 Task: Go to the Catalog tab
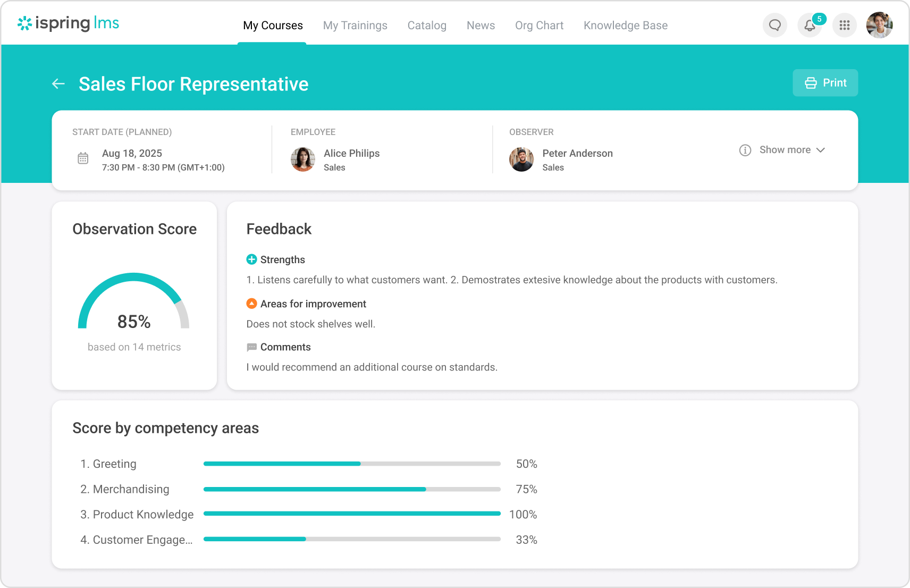click(427, 26)
